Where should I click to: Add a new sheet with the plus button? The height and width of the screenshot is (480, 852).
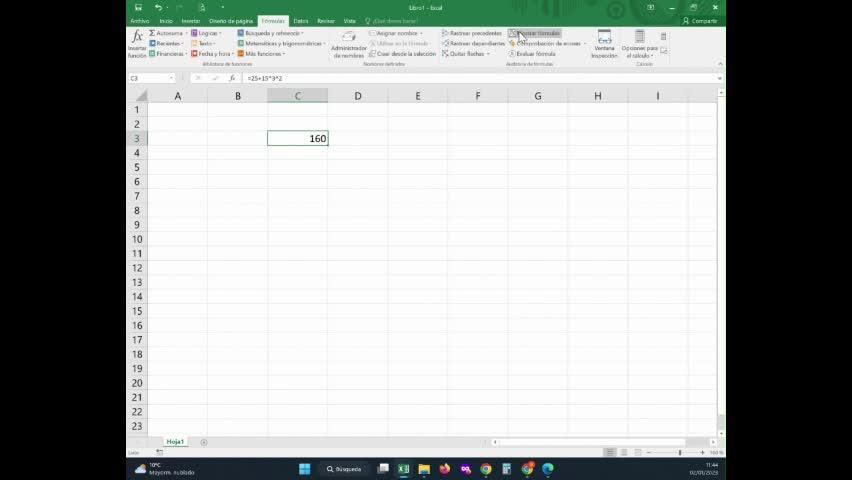204,442
